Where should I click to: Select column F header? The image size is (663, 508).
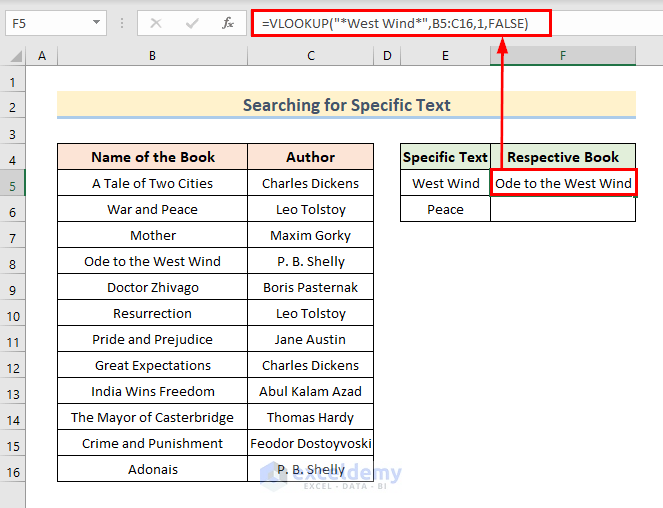pos(563,57)
